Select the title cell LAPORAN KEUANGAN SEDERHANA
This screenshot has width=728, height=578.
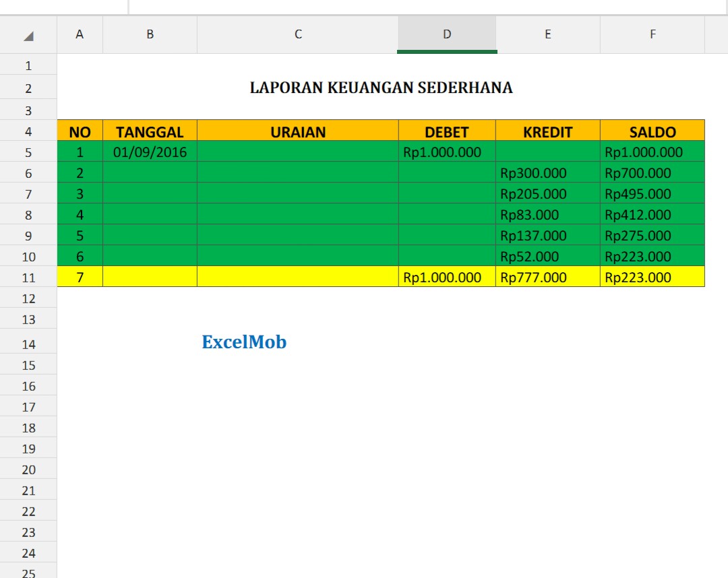click(x=380, y=88)
